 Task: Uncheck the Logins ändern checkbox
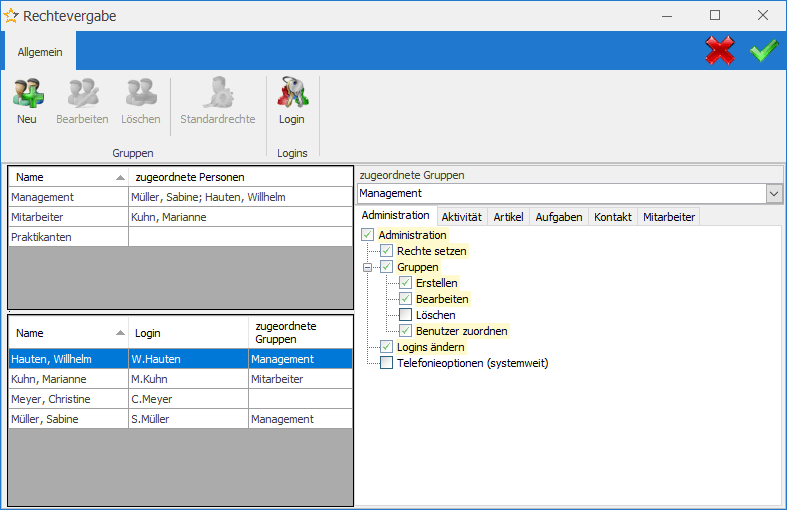(386, 346)
